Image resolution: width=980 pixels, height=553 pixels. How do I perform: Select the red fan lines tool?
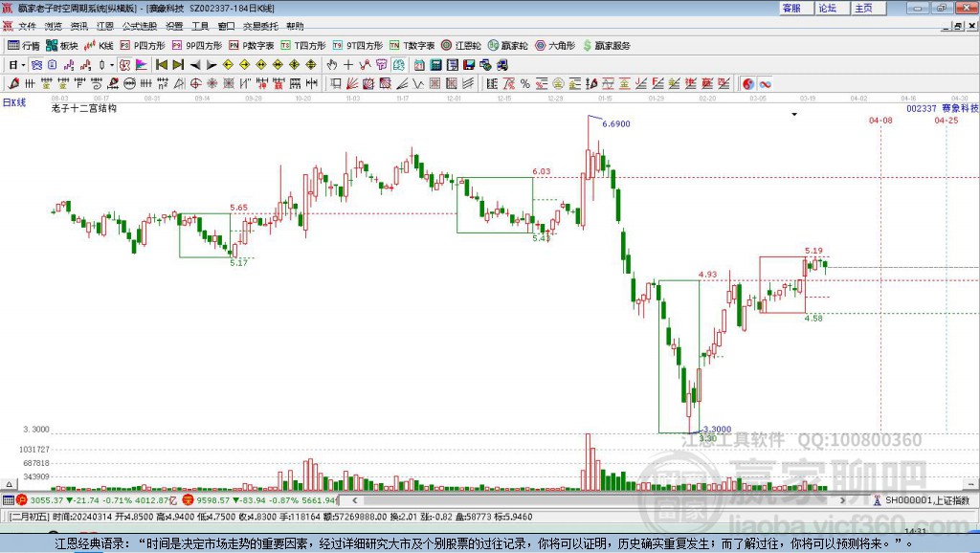[352, 84]
